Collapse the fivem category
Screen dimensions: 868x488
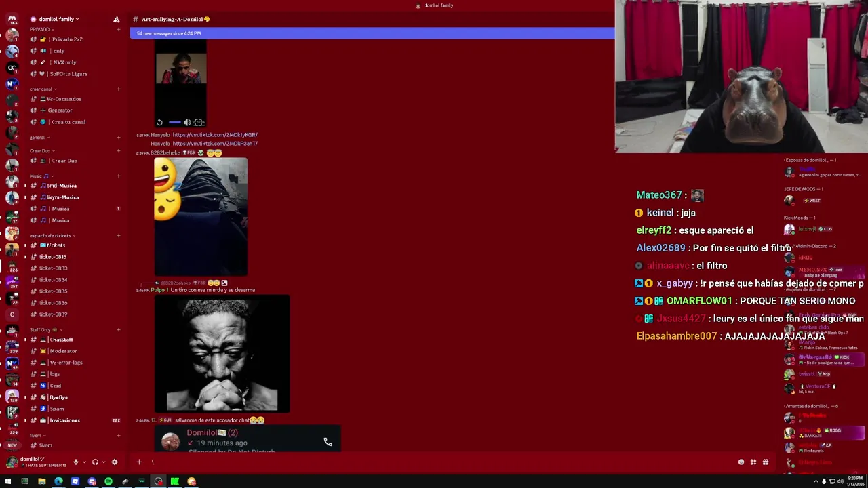coord(37,436)
